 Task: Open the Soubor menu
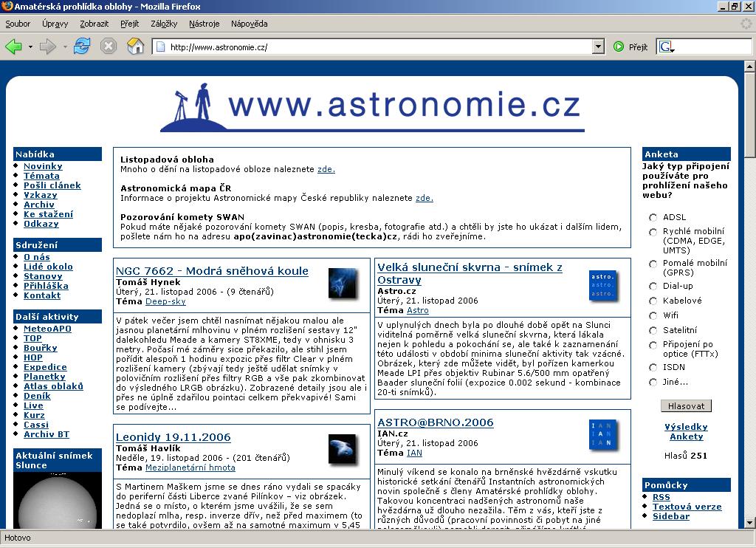[x=18, y=24]
